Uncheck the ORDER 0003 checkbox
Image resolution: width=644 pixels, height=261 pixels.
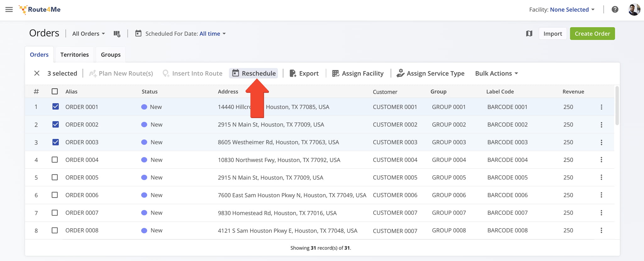pyautogui.click(x=56, y=142)
